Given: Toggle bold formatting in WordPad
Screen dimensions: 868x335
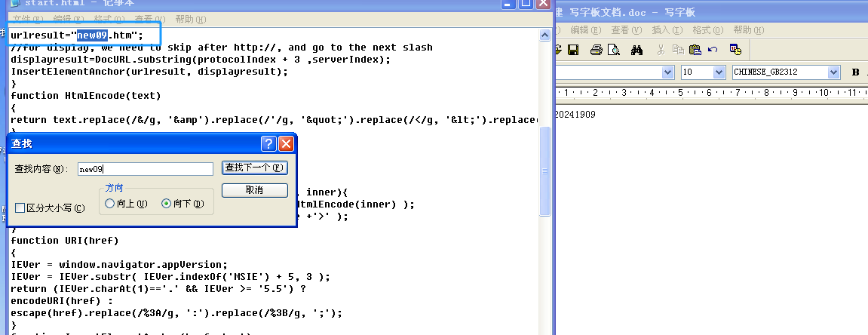Looking at the screenshot, I should 855,72.
